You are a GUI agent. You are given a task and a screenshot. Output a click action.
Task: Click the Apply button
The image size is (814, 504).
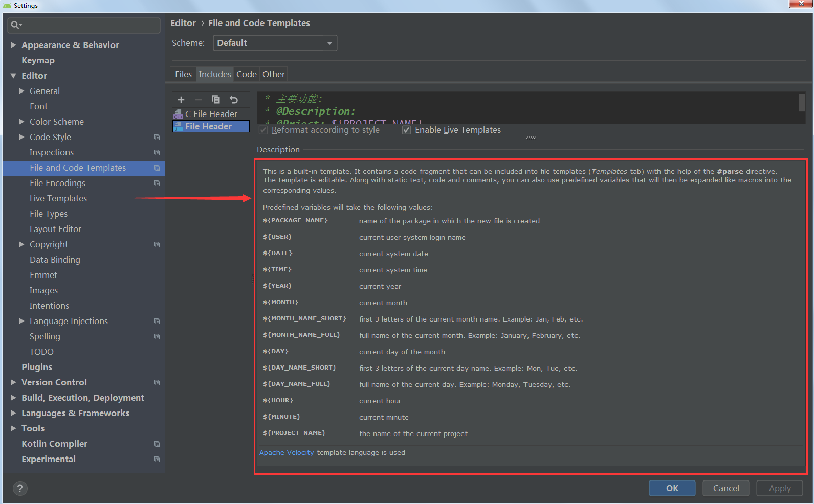[780, 488]
